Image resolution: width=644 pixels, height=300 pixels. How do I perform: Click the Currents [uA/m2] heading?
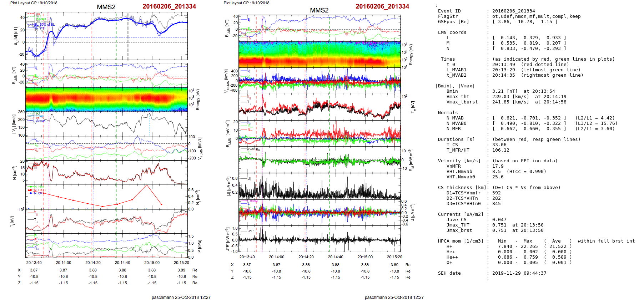pyautogui.click(x=461, y=214)
